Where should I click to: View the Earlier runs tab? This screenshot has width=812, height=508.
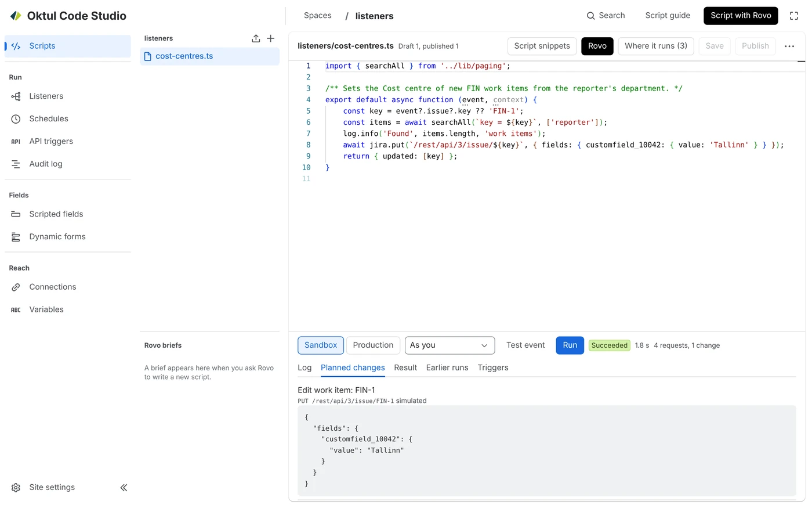[447, 368]
